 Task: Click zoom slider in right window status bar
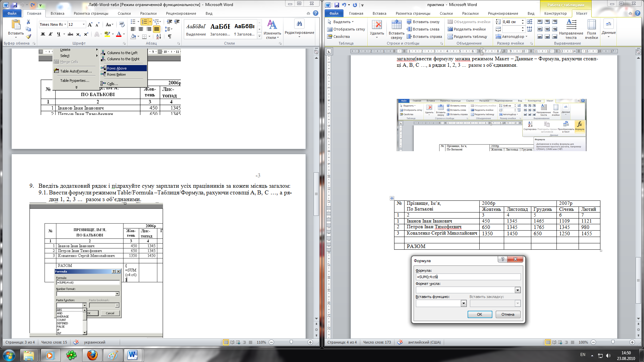(x=613, y=342)
